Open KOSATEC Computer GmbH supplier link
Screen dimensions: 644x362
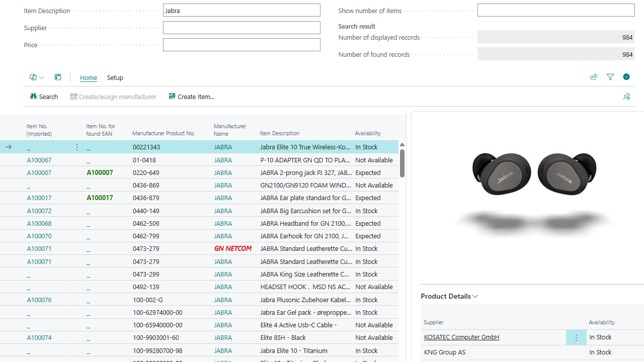(462, 337)
